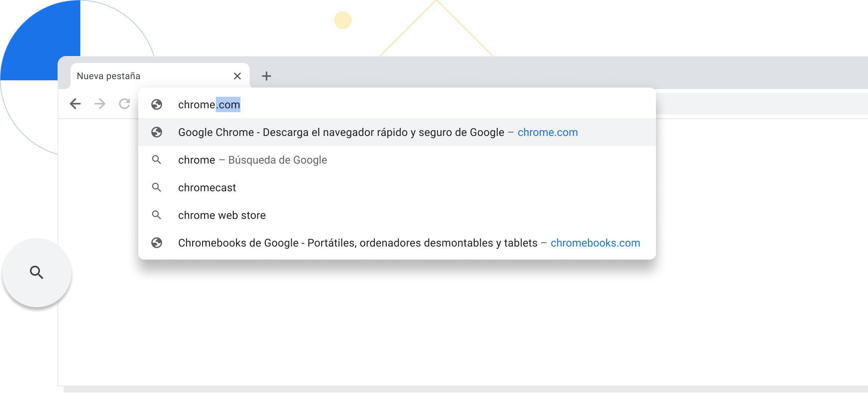Open a new tab with plus button
The width and height of the screenshot is (868, 394).
pyautogui.click(x=267, y=76)
